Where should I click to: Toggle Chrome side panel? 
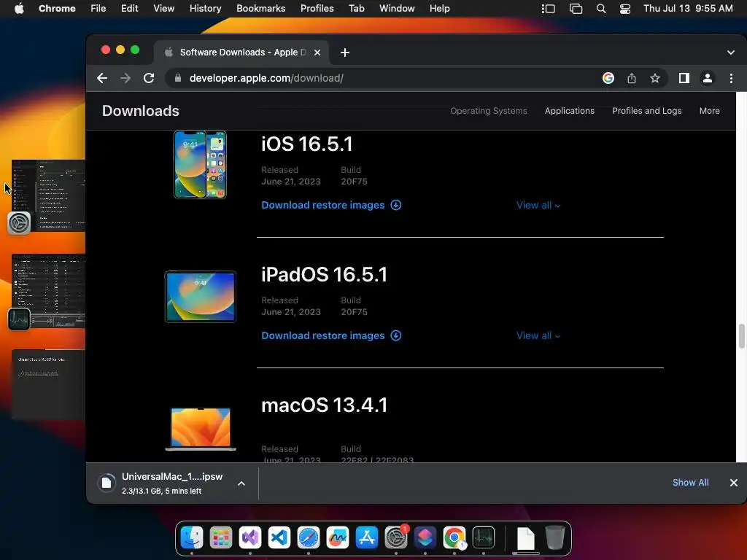(x=684, y=78)
